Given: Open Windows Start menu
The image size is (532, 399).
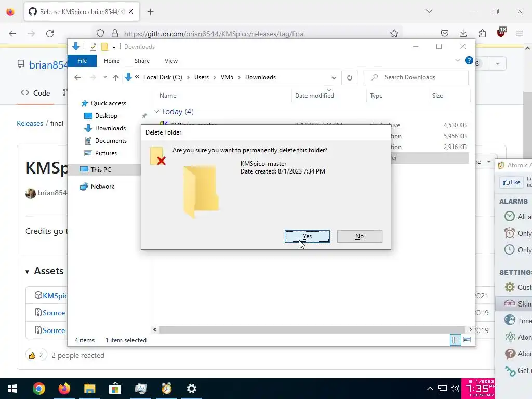Looking at the screenshot, I should [12, 389].
